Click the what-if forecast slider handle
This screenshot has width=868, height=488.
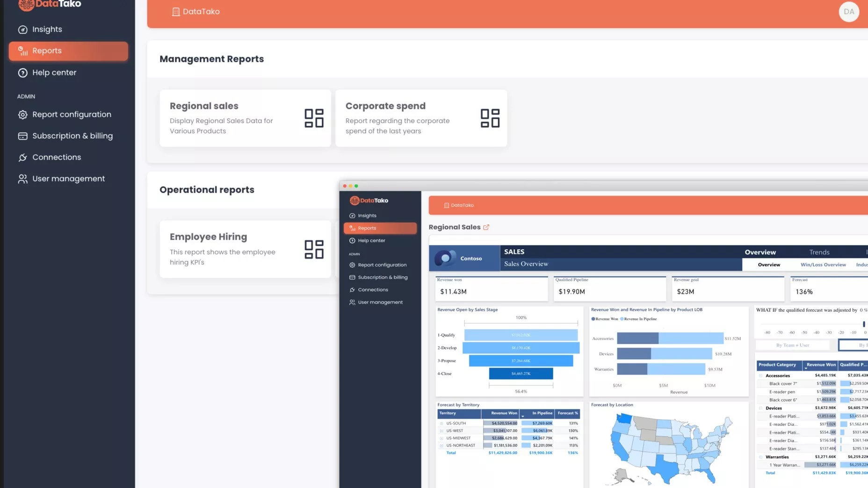click(x=863, y=324)
